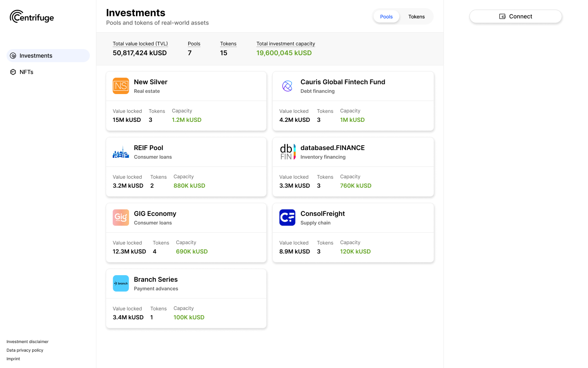
Task: Click the Debt financing subtitle
Action: (318, 91)
